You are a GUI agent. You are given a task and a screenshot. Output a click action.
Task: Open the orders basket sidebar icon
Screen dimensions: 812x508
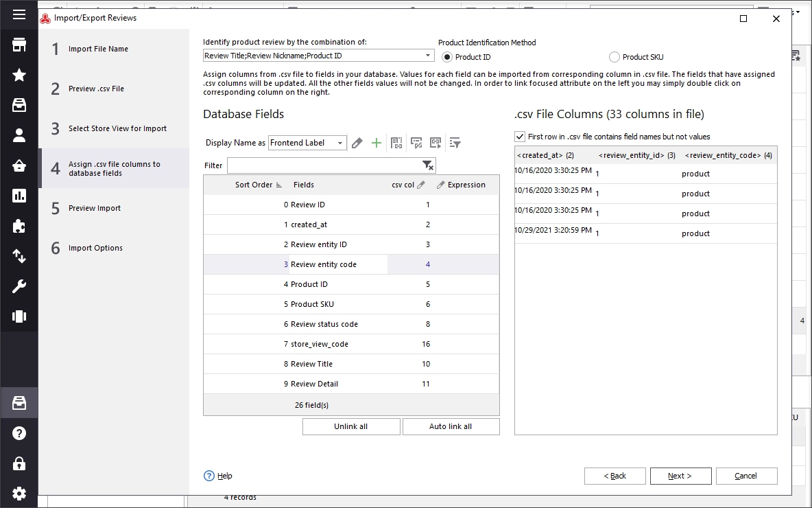click(x=19, y=166)
